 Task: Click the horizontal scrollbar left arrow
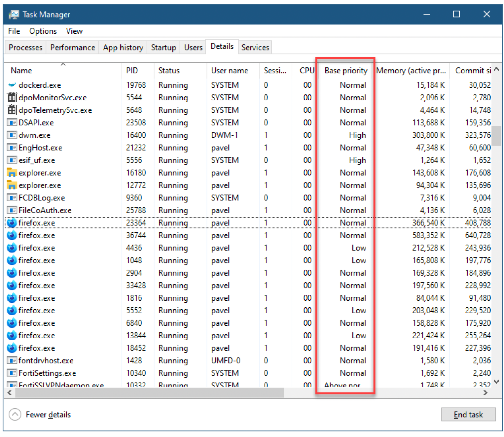(10, 393)
